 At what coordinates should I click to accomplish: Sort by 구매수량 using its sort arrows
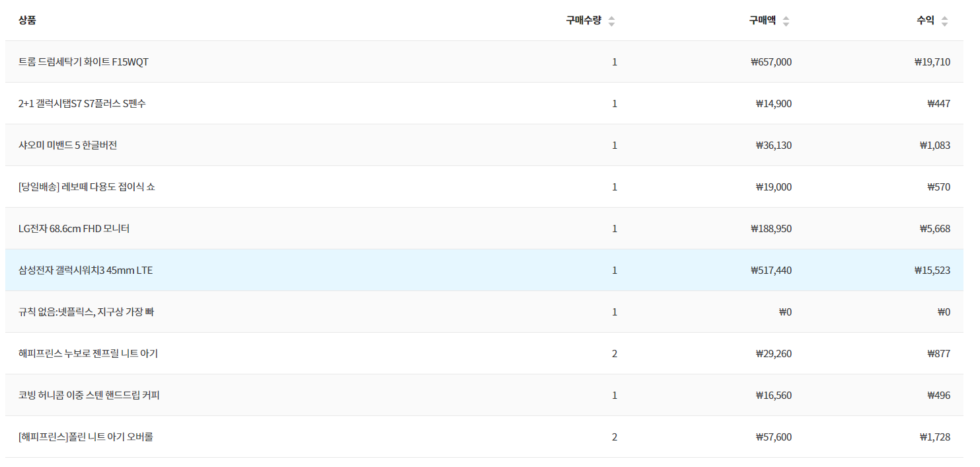tap(611, 21)
